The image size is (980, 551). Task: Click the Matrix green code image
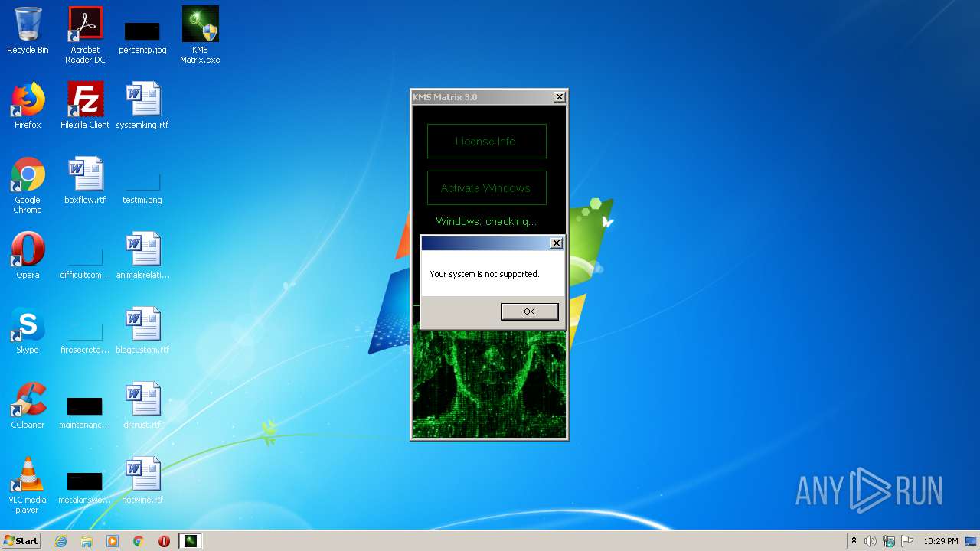489,383
